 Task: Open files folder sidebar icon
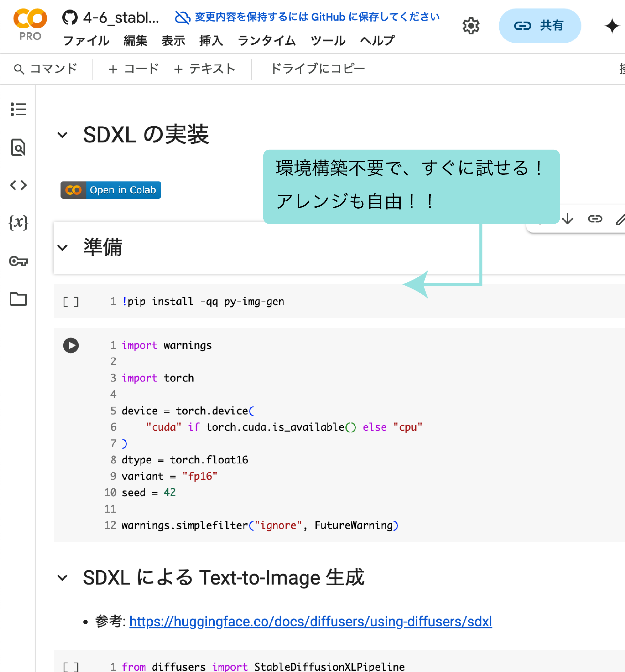(x=18, y=299)
